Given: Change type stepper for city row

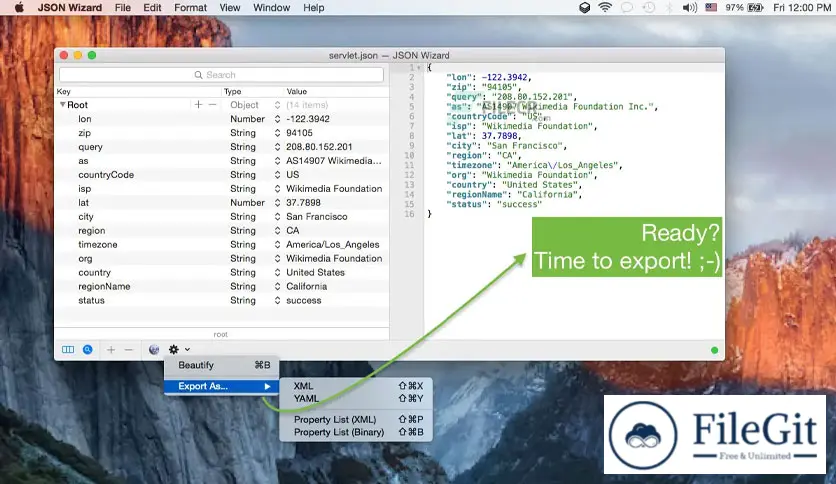Looking at the screenshot, I should click(277, 216).
